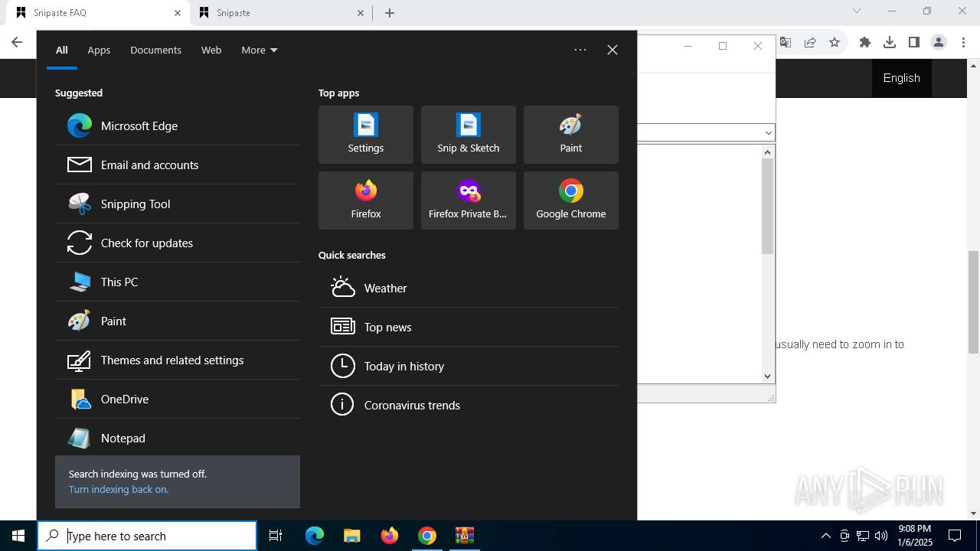Launch Notepad from Suggested list
The width and height of the screenshot is (980, 551).
click(x=178, y=438)
